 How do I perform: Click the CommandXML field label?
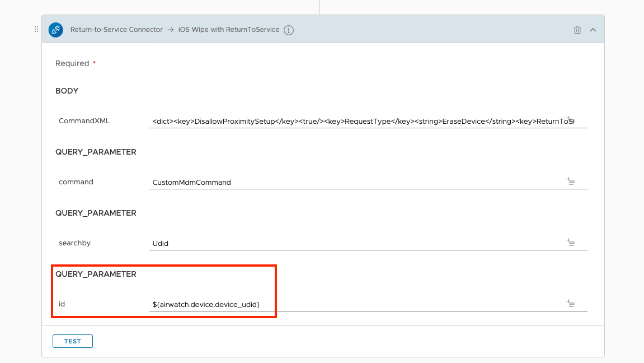tap(84, 121)
